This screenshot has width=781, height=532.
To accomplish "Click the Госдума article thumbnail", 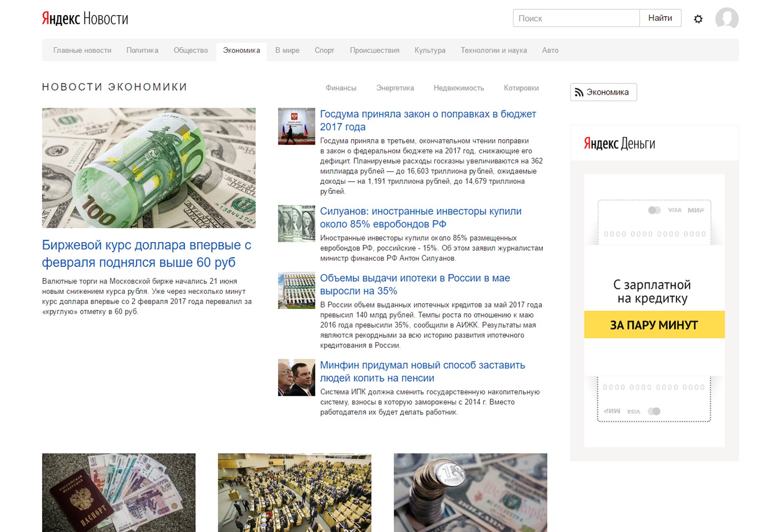I will (x=297, y=126).
